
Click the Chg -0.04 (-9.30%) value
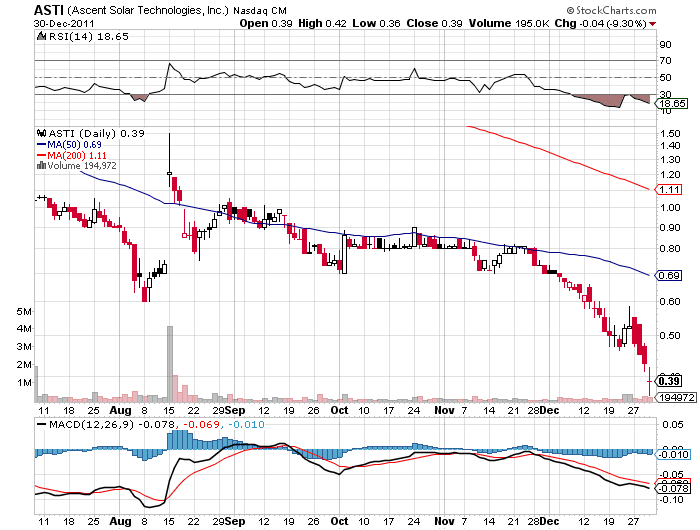click(x=600, y=23)
